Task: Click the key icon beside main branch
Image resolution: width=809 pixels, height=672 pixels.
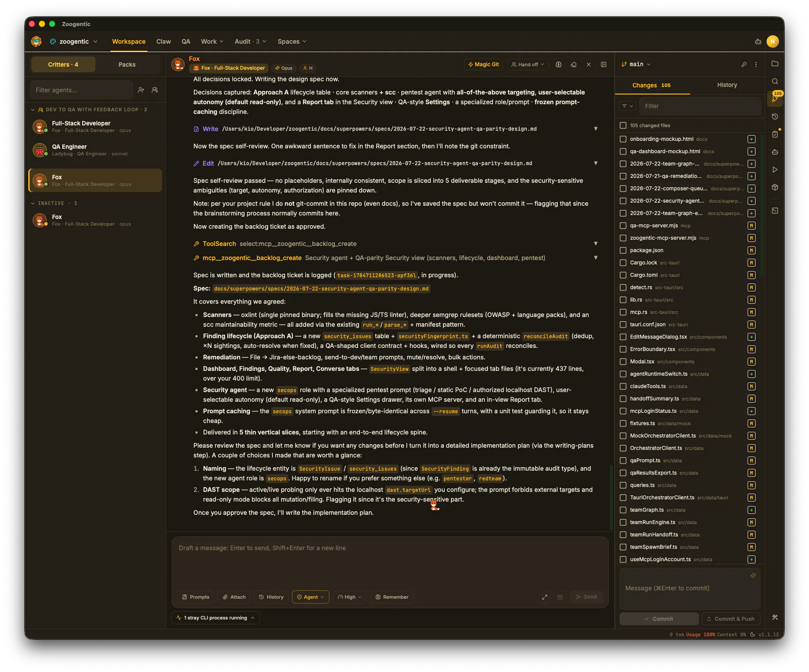Action: coord(744,64)
